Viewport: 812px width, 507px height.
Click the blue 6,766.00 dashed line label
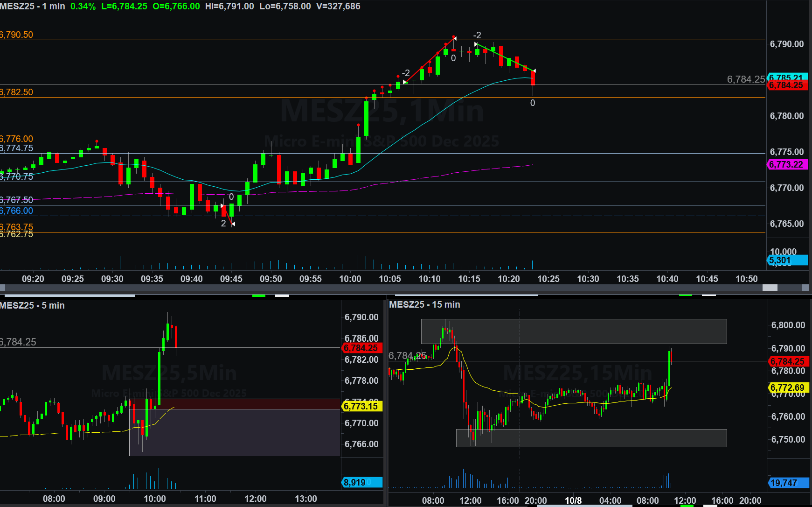[17, 211]
